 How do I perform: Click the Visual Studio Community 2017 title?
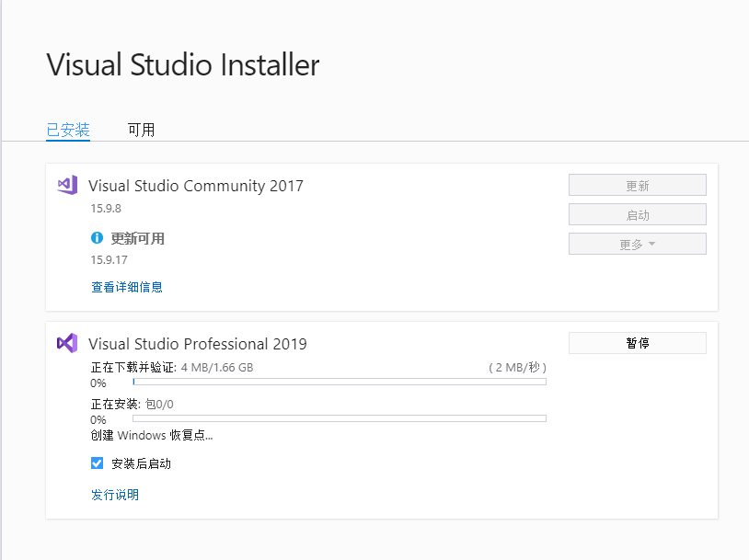coord(196,186)
